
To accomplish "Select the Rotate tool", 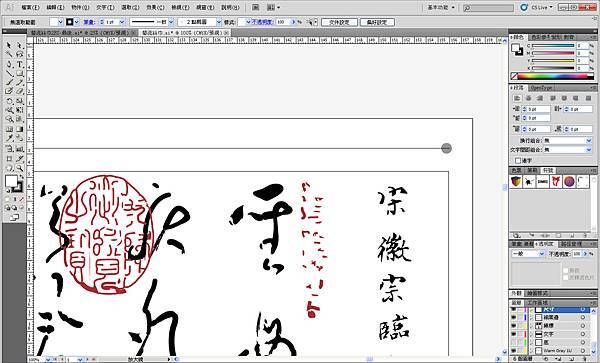I will [x=9, y=101].
